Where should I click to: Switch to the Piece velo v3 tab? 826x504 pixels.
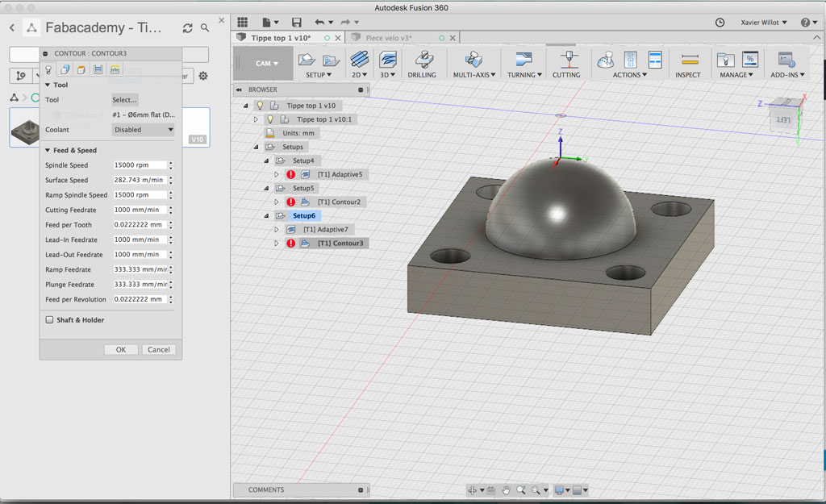[389, 38]
